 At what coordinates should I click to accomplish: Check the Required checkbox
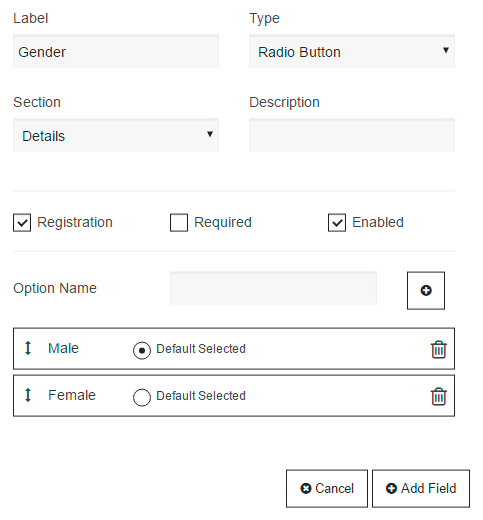(179, 222)
